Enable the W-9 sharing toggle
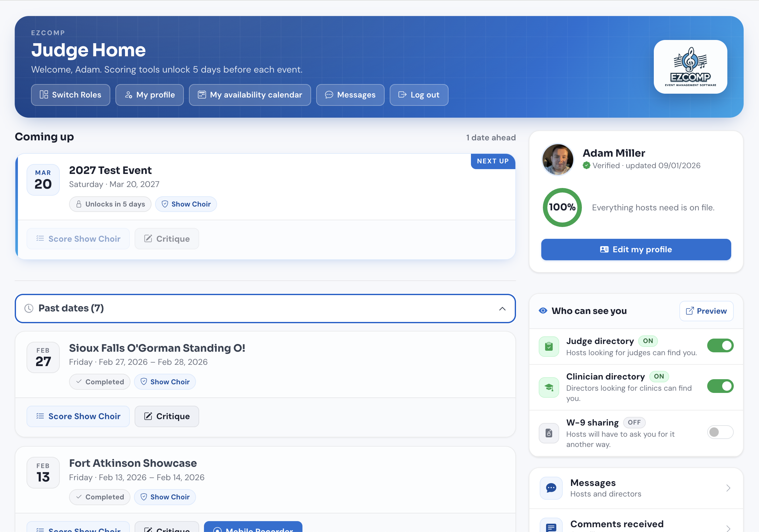The width and height of the screenshot is (759, 532). [x=720, y=432]
